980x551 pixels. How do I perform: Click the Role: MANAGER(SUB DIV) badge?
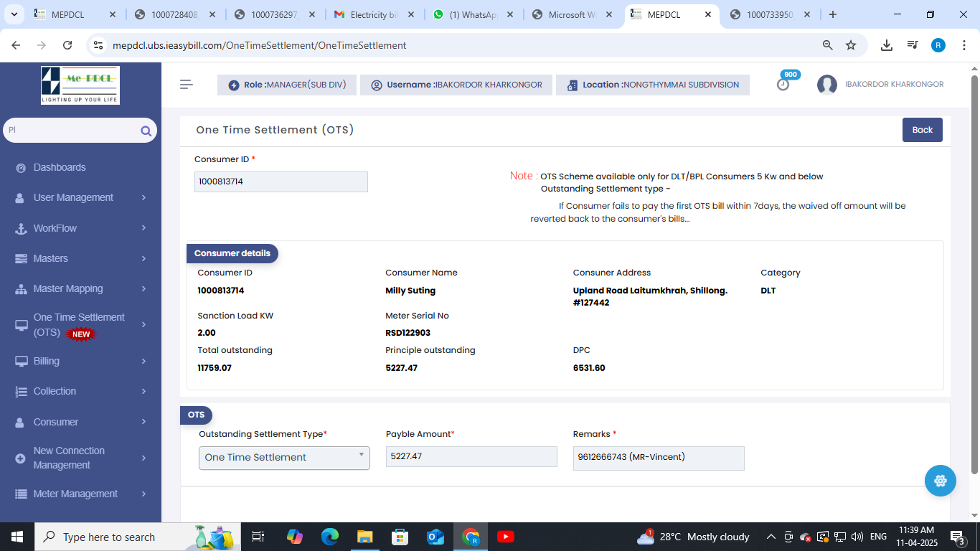click(x=287, y=85)
